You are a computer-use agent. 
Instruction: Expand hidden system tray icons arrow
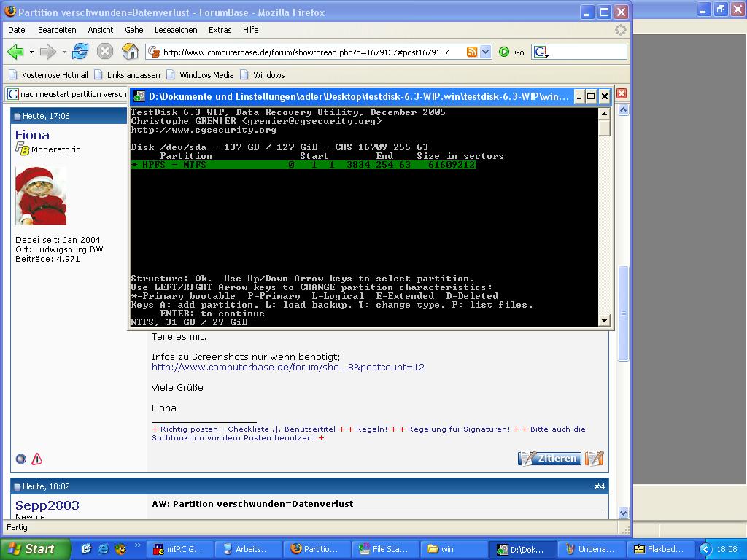click(x=705, y=550)
